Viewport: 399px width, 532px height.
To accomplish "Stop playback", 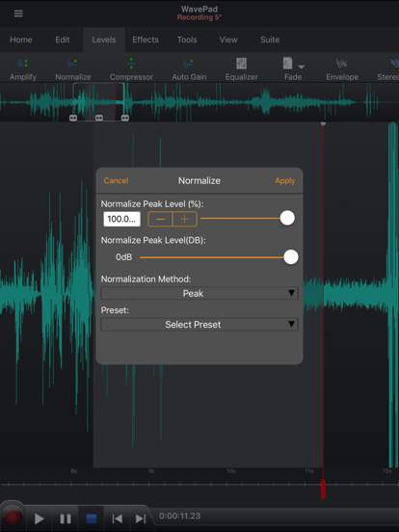I will tap(92, 519).
